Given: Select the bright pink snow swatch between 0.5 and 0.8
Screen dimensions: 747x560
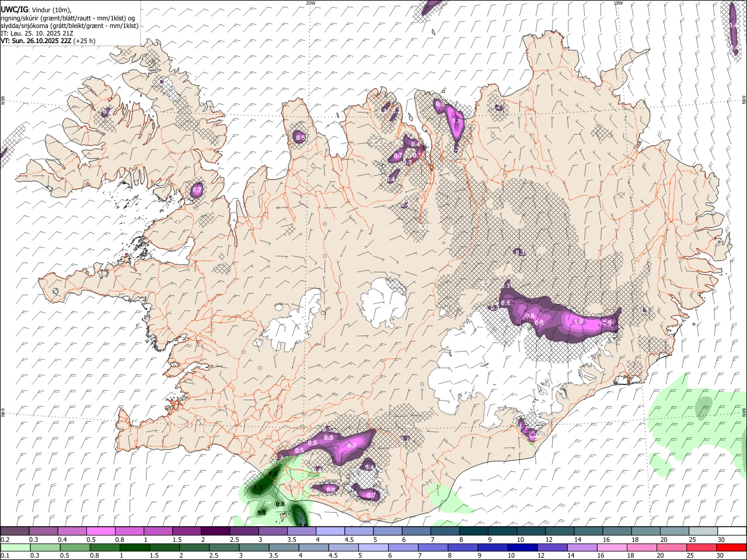Looking at the screenshot, I should 101,531.
